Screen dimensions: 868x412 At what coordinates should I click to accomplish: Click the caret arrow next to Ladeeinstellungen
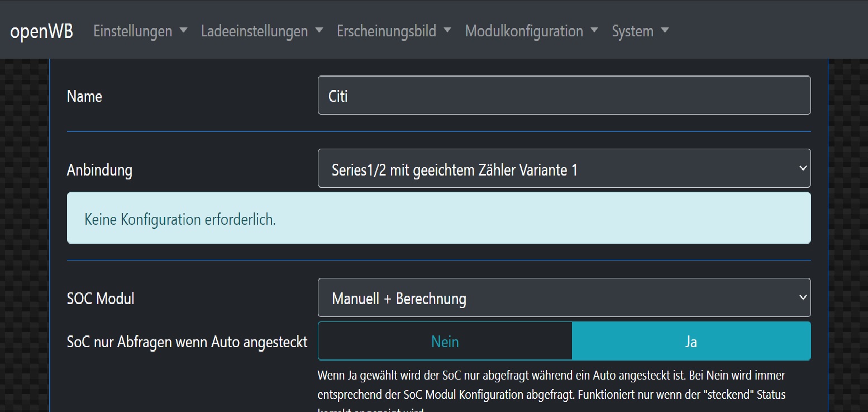pos(319,31)
